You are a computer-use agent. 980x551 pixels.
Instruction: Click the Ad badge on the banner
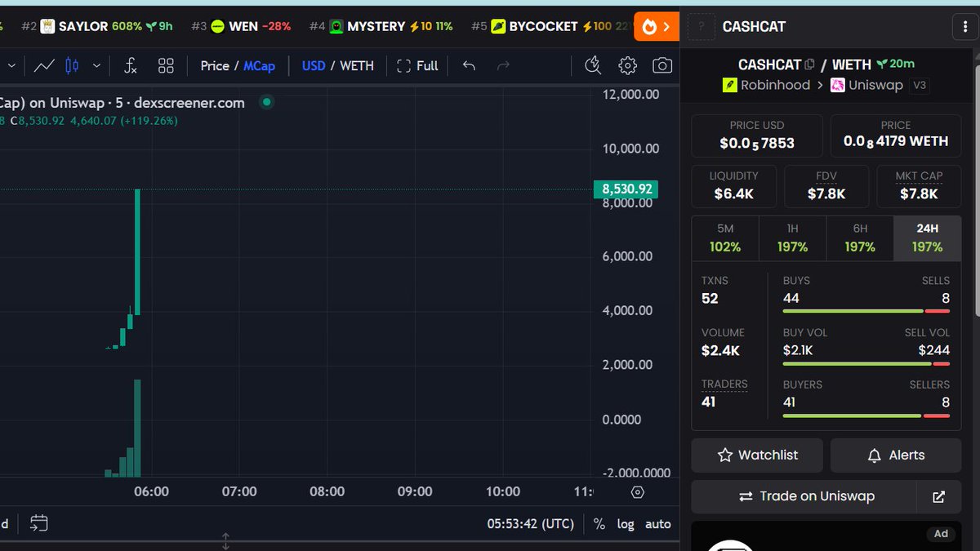click(941, 534)
